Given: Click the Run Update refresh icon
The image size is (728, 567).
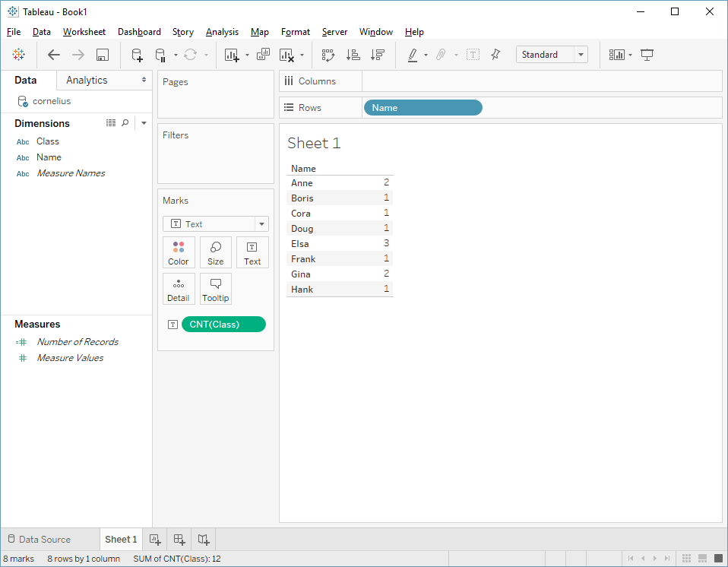Looking at the screenshot, I should pos(190,55).
